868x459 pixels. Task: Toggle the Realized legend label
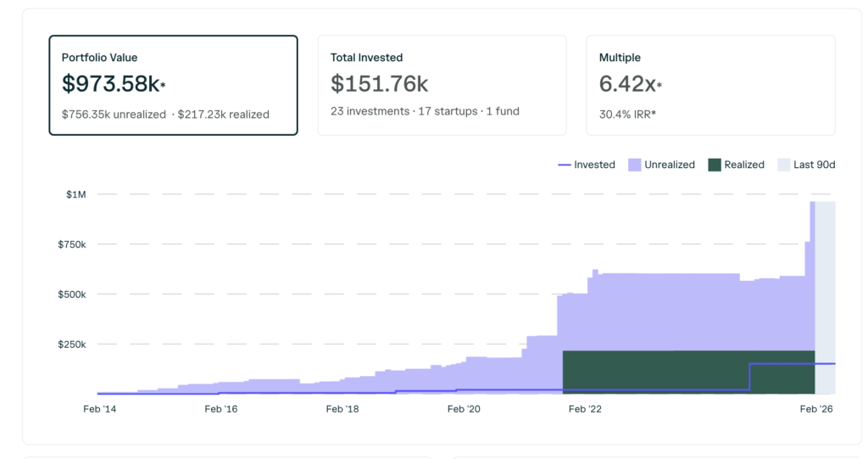pyautogui.click(x=744, y=165)
